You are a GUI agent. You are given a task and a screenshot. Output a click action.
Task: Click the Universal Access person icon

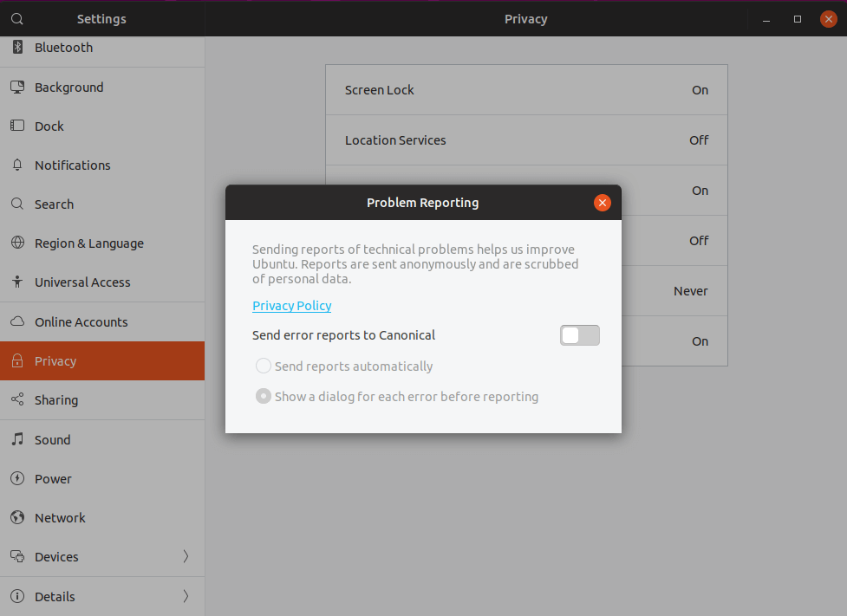pos(17,282)
